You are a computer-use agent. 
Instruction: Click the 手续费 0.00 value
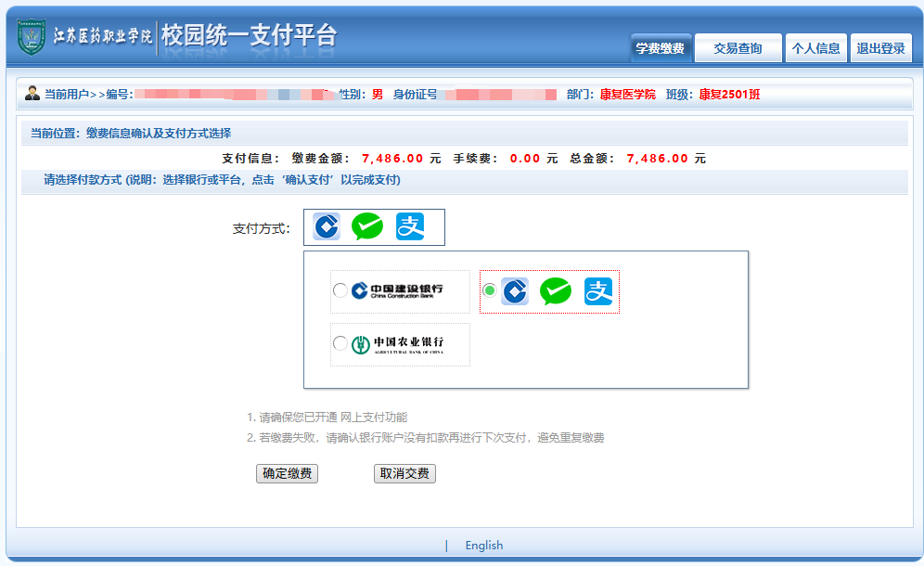coord(525,159)
